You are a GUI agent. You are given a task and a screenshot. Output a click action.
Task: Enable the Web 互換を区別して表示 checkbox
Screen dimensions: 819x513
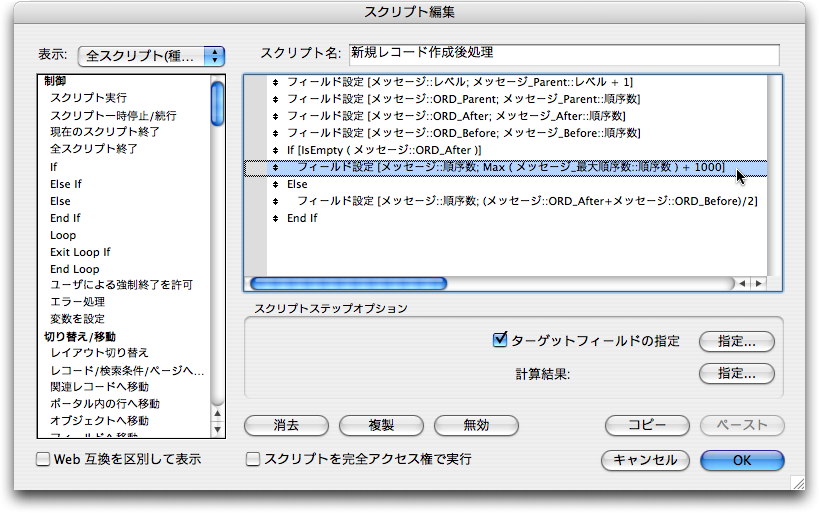tap(43, 460)
